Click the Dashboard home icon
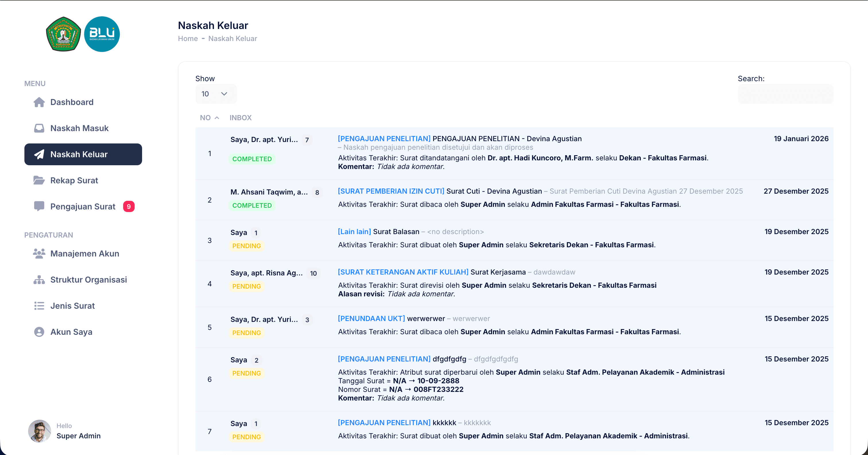 (39, 102)
